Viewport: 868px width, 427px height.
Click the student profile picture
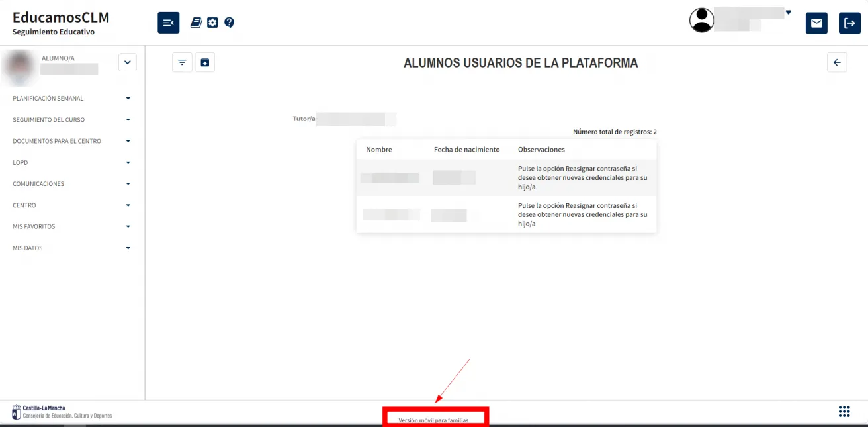click(x=20, y=68)
